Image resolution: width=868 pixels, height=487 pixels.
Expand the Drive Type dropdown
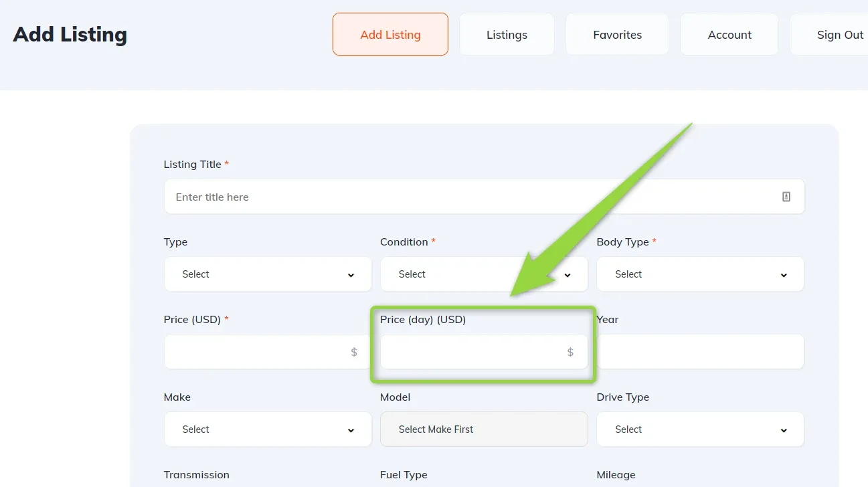pyautogui.click(x=700, y=429)
